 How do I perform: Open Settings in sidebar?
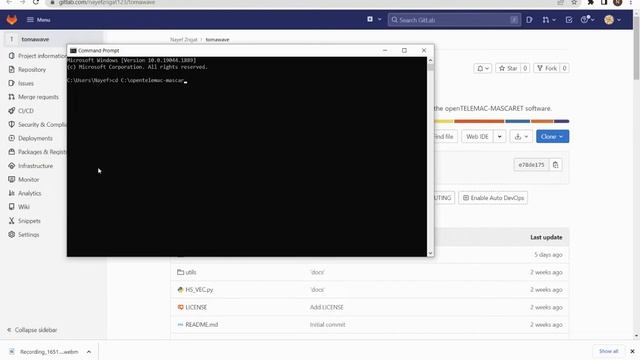(29, 235)
